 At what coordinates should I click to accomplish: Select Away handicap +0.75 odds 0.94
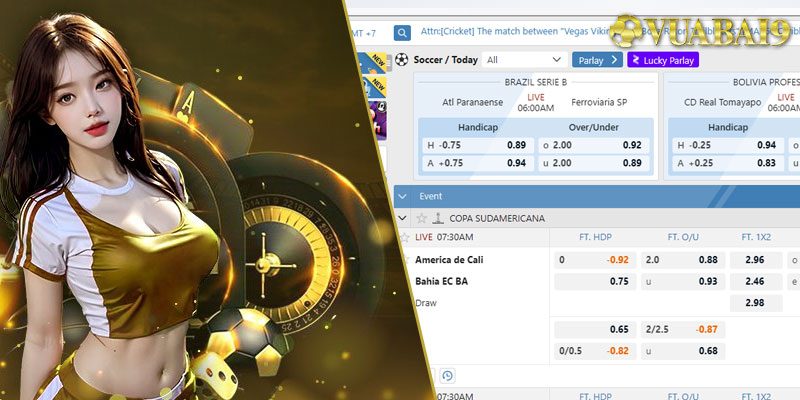[477, 163]
